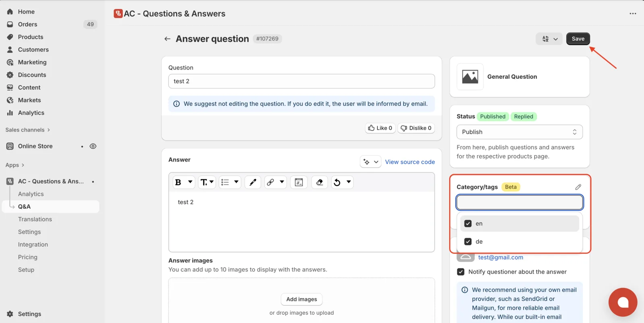Click the Replied status badge
Screen dimensions: 644x323
(x=523, y=117)
